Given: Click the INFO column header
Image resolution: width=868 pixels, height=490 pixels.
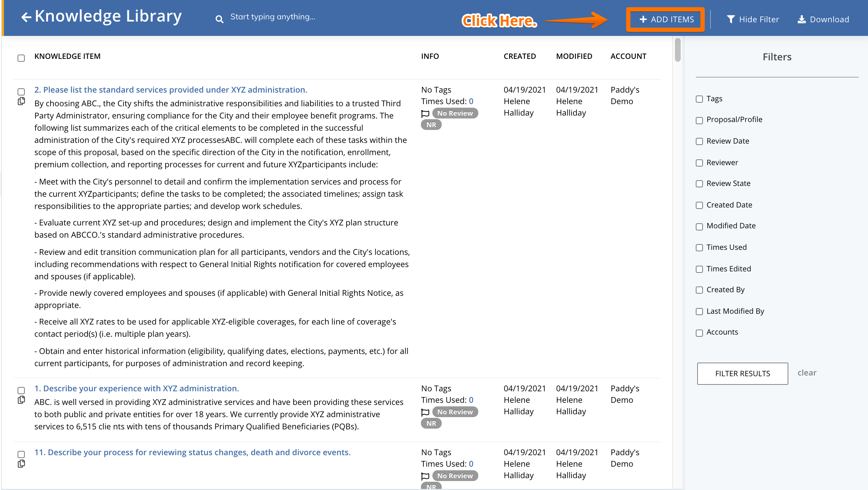Looking at the screenshot, I should click(430, 56).
